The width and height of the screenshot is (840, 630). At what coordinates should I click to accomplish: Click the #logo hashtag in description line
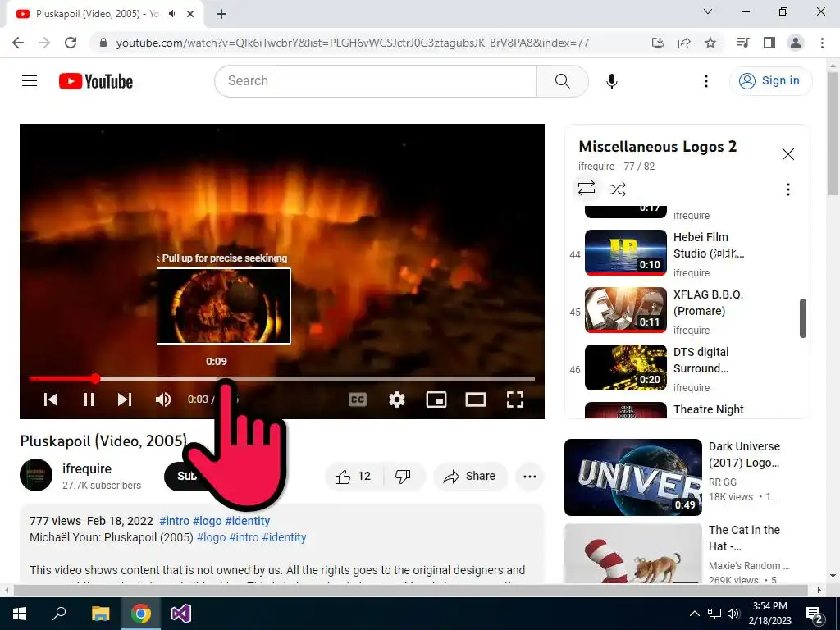tap(211, 537)
